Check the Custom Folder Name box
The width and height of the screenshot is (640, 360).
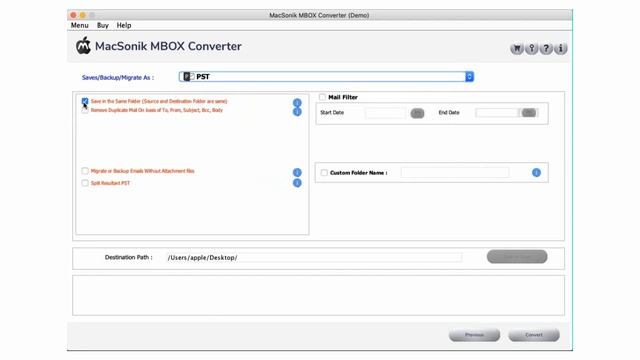pyautogui.click(x=324, y=173)
